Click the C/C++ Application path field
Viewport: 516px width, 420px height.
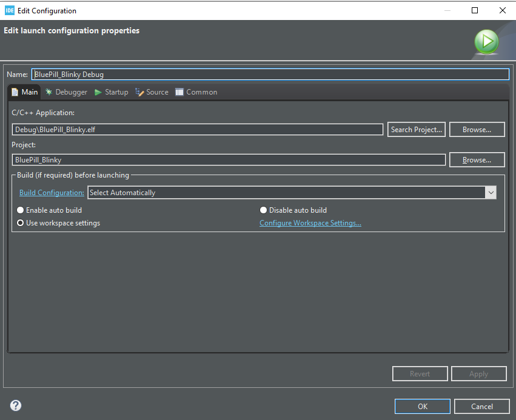pos(197,130)
